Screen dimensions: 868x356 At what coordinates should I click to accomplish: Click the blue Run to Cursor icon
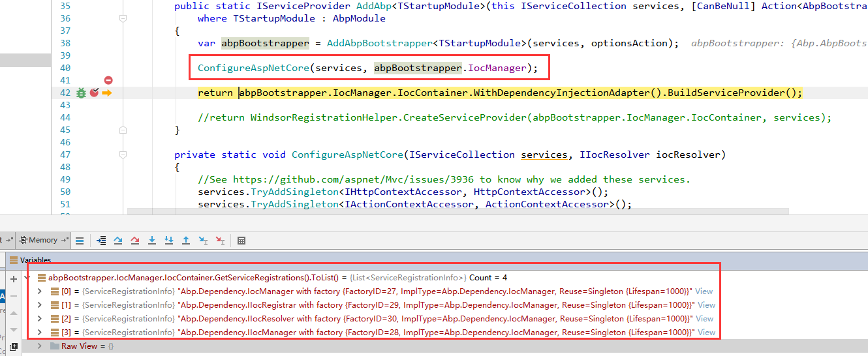(203, 240)
